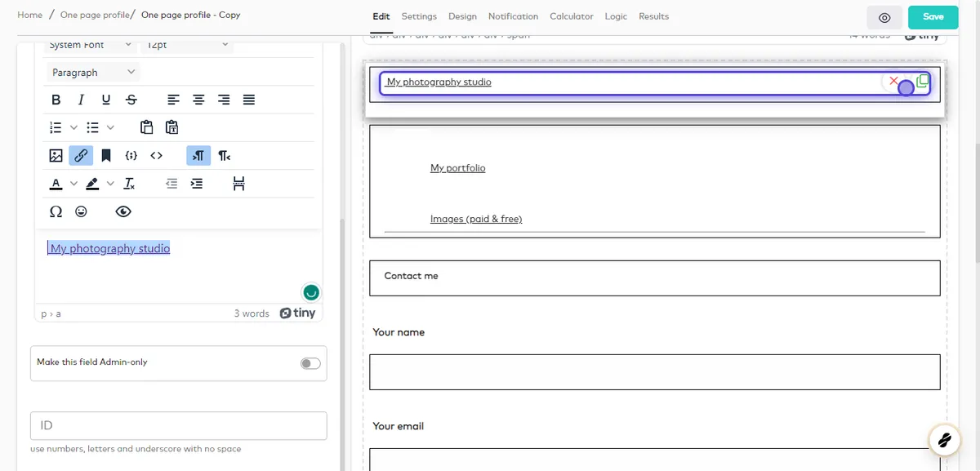Preview the form with the top eye button
The image size is (980, 471).
click(x=884, y=17)
